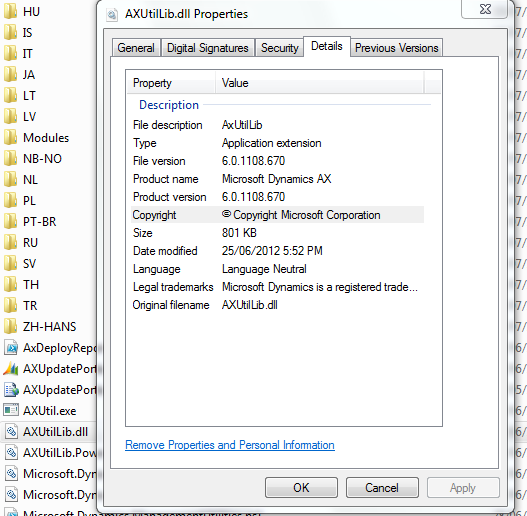The height and width of the screenshot is (516, 527).
Task: Click the AXUtilLib.Pow file icon
Action: (x=11, y=453)
